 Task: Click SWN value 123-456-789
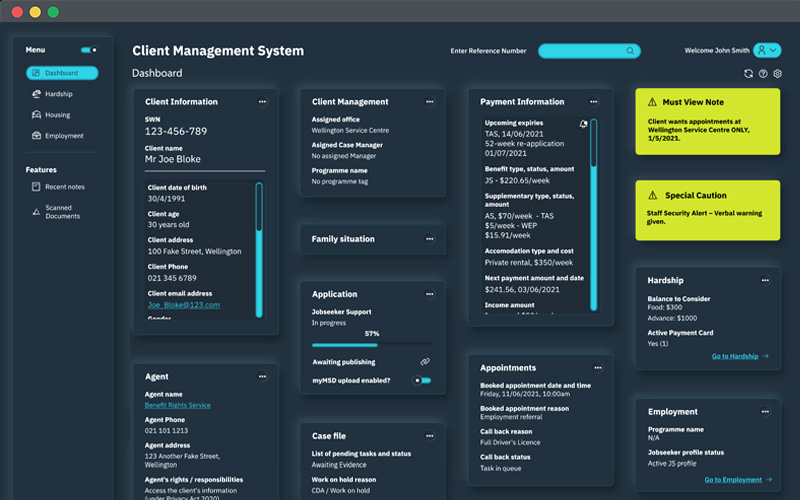point(176,131)
